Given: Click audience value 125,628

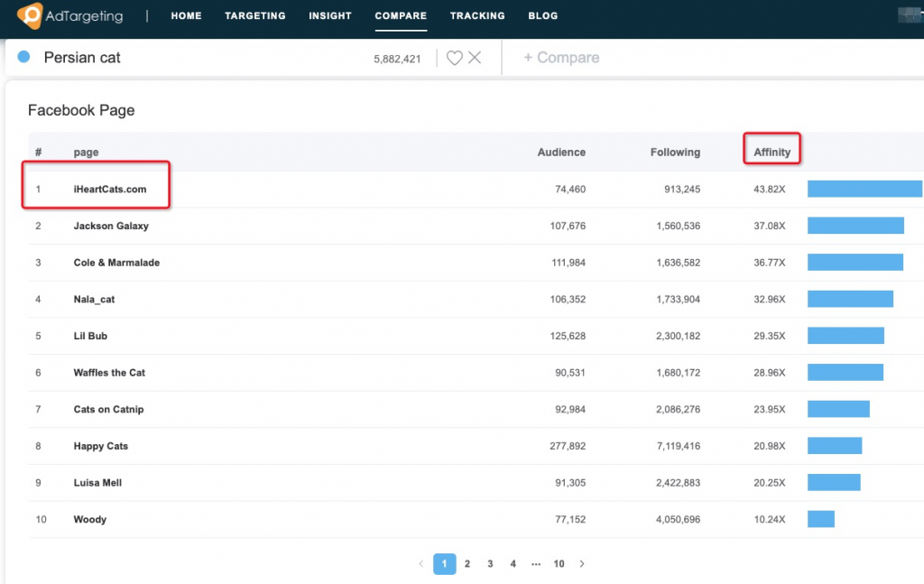Looking at the screenshot, I should point(568,336).
